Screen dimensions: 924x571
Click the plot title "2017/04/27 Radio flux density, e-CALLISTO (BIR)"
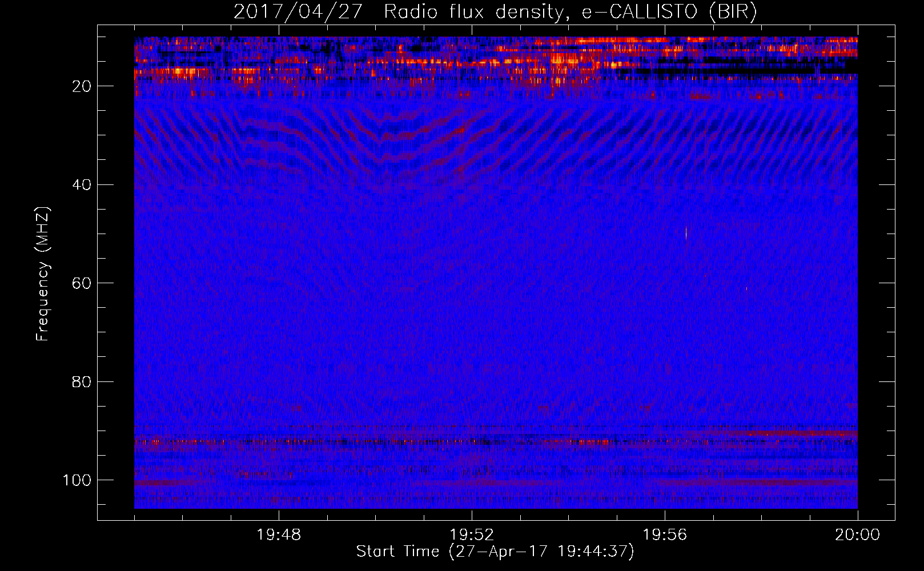tap(495, 12)
